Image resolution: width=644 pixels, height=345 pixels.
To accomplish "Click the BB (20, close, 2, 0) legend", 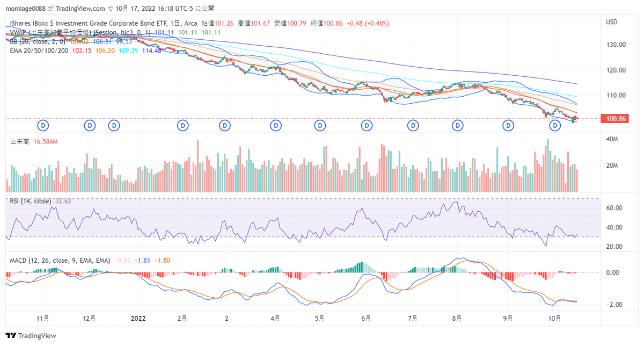I will (38, 41).
